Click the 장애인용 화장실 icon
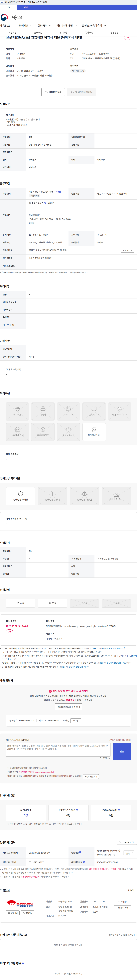The height and width of the screenshot is (980, 137). pos(84,496)
